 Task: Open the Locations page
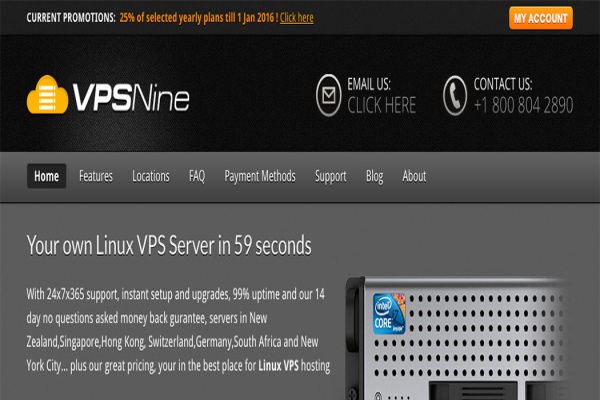pos(151,176)
